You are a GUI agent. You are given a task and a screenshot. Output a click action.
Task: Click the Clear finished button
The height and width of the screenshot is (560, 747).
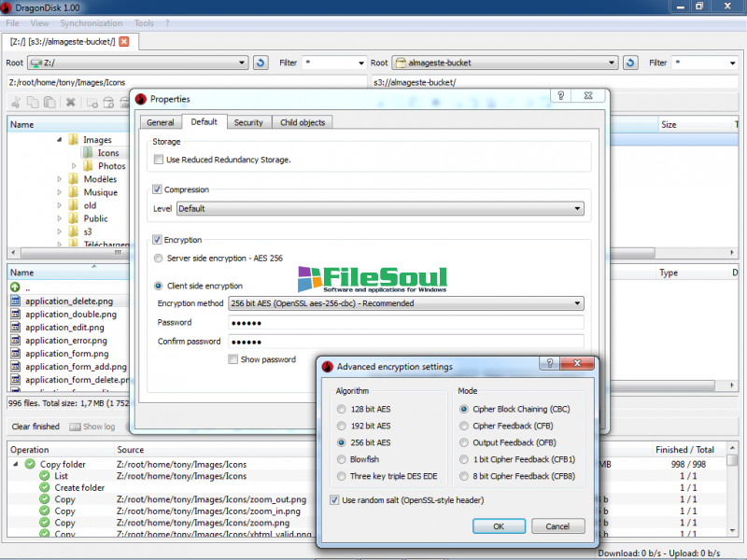pyautogui.click(x=35, y=427)
